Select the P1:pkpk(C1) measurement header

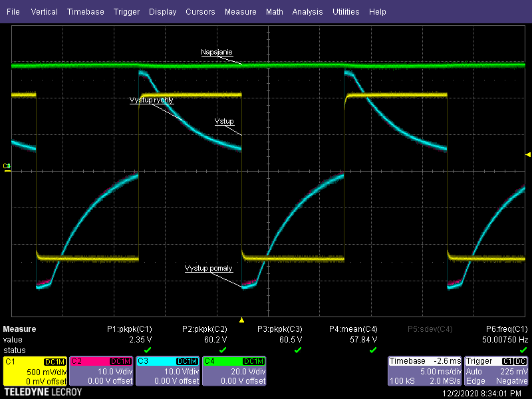click(130, 329)
